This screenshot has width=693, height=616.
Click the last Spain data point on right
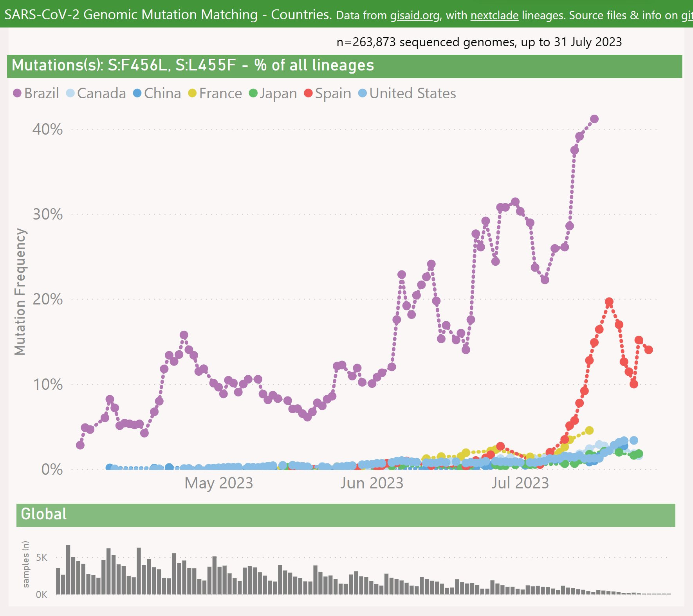point(649,350)
